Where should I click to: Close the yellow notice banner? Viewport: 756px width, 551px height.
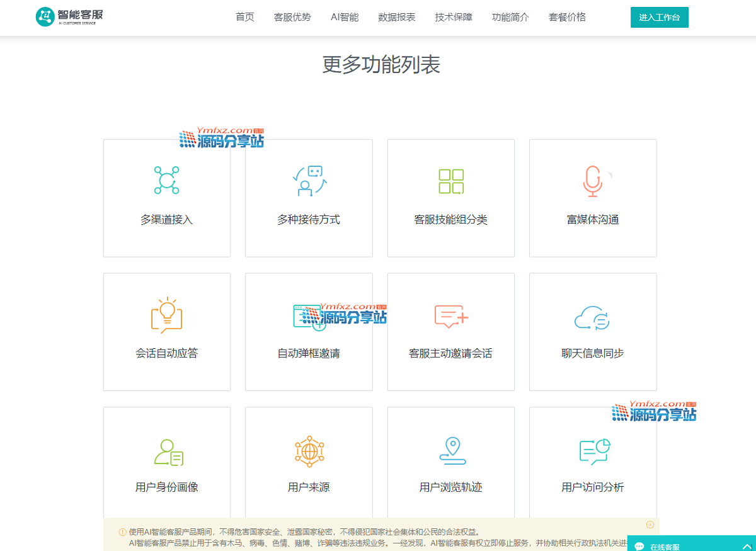(650, 525)
